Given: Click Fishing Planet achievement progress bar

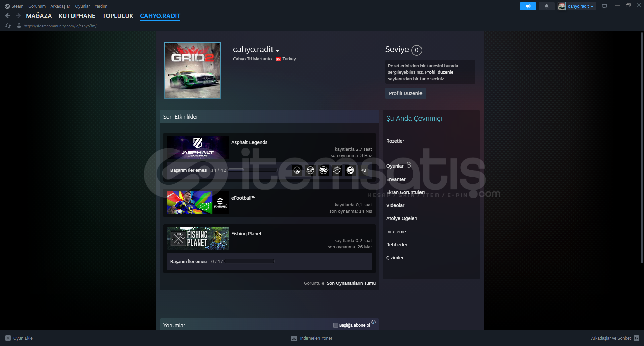Looking at the screenshot, I should coord(250,261).
